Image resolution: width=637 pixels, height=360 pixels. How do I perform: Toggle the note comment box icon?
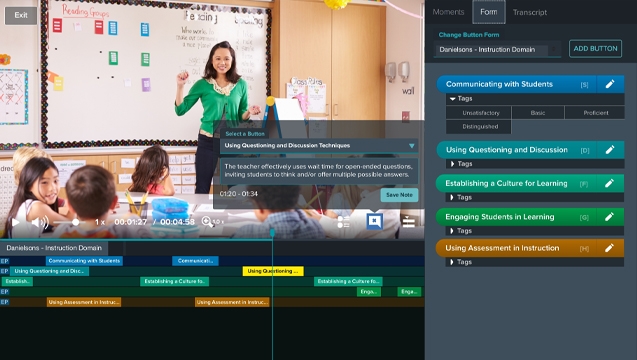tap(374, 221)
